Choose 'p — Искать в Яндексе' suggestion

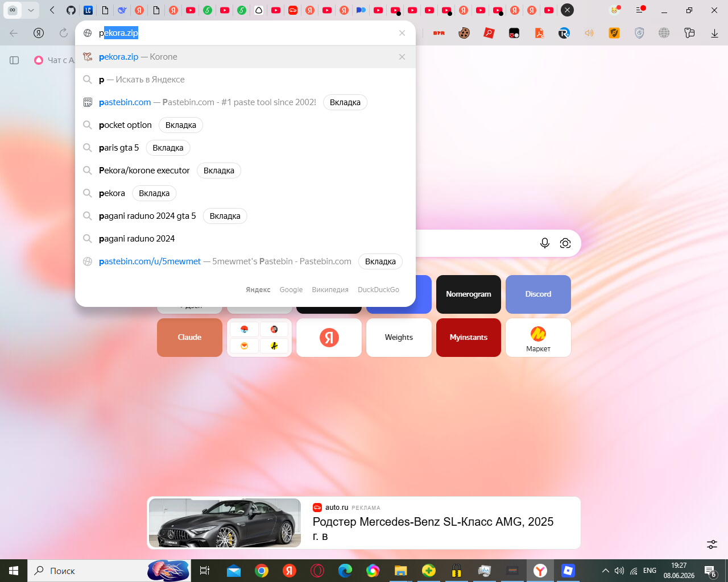click(246, 80)
